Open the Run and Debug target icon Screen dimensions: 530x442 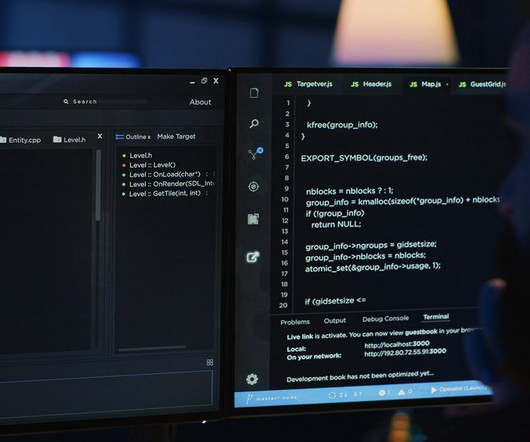(x=254, y=187)
